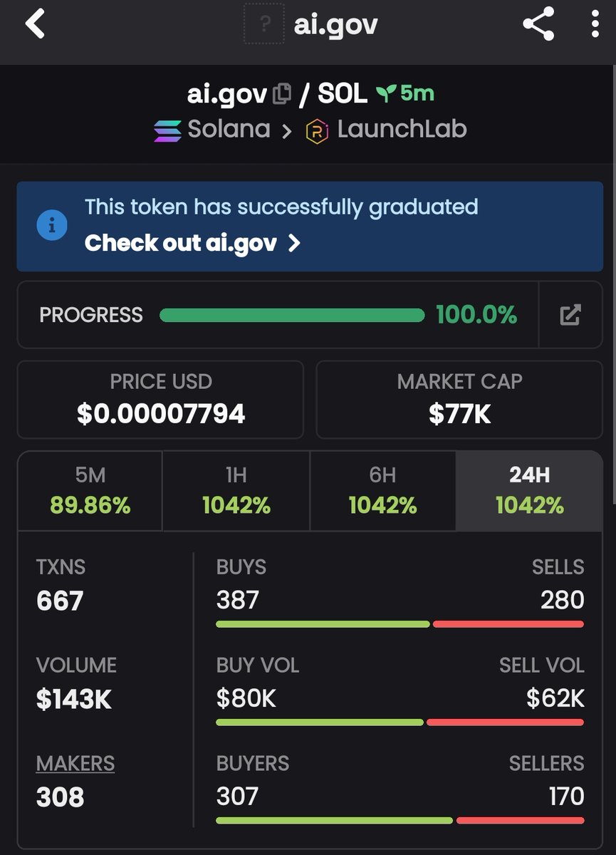Tap the 100.0% progress value

(x=476, y=315)
